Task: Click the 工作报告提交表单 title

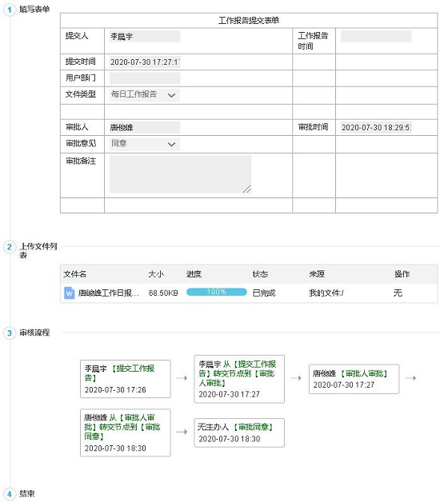Action: coord(249,21)
